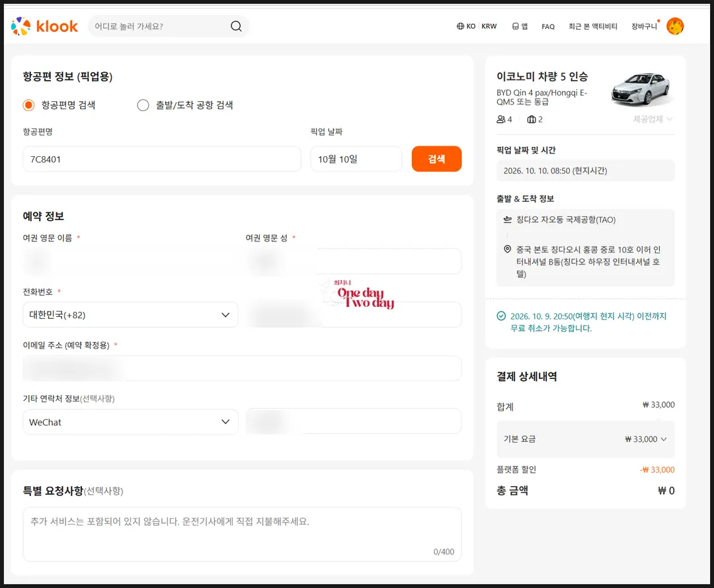Click the WeChat ID input field
714x588 pixels.
pos(353,421)
